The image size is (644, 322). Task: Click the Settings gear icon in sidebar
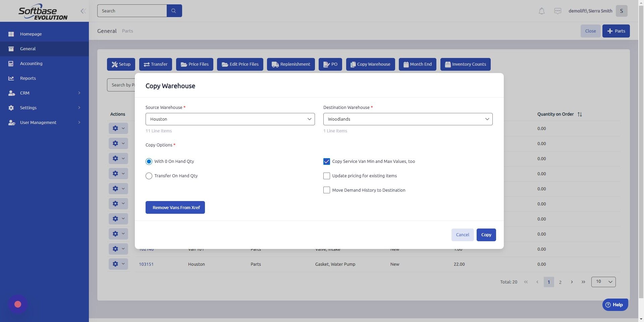tap(11, 108)
